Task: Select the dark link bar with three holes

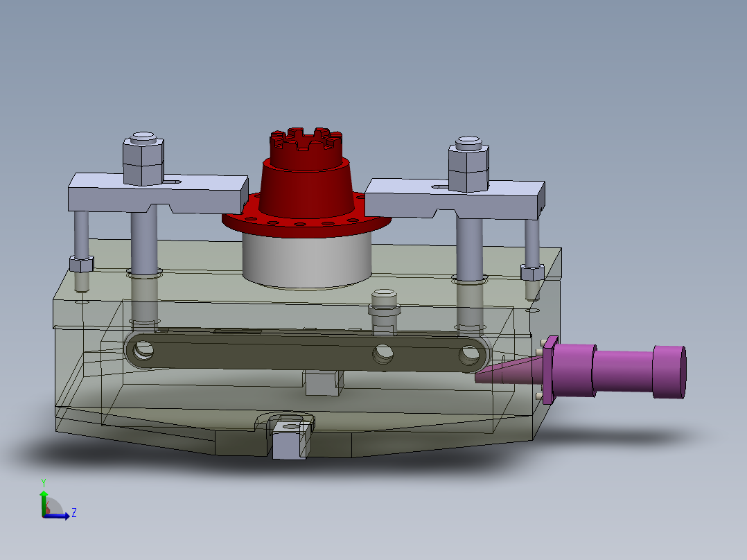Action: click(307, 353)
